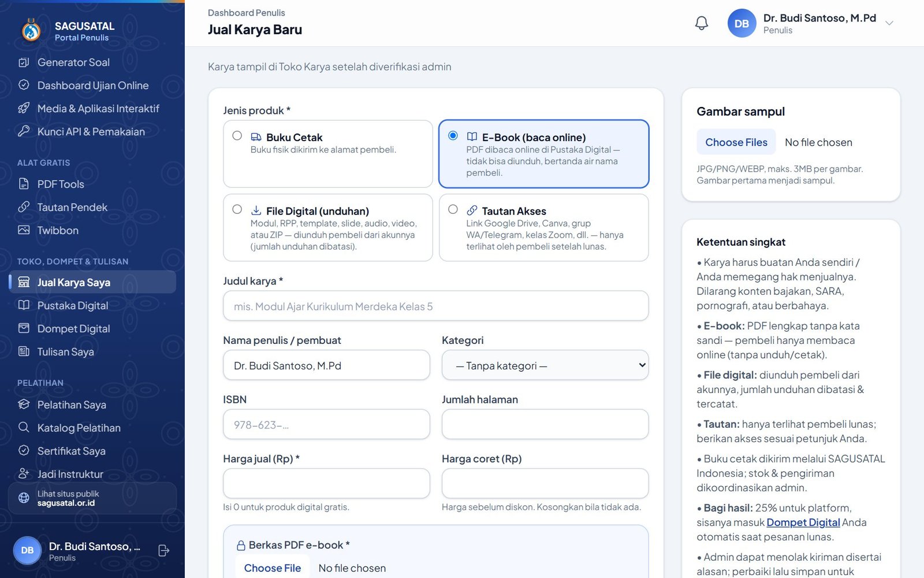Click the ISBN input field
The image size is (924, 578).
tap(327, 424)
